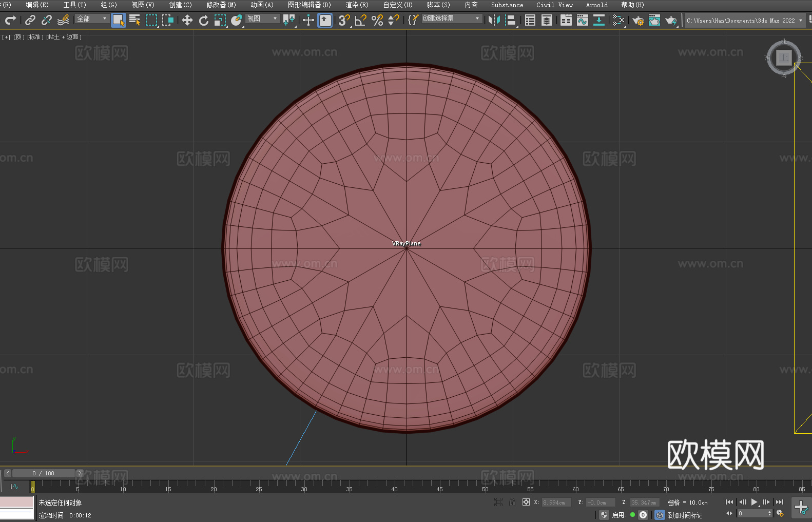Click the Unlink selection icon
This screenshot has height=522, width=812.
(47, 20)
